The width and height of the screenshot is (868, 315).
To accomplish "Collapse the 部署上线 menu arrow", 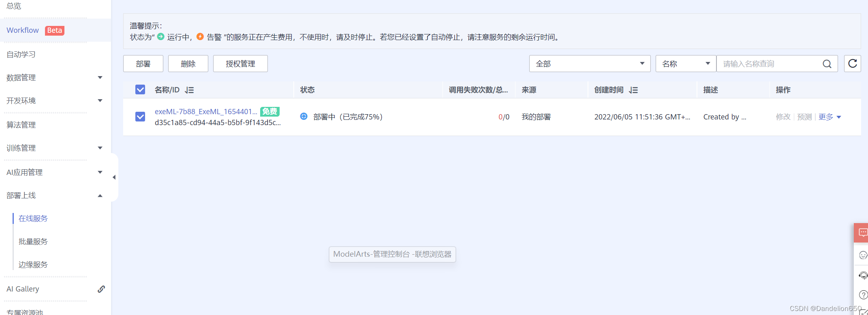I will click(x=100, y=196).
